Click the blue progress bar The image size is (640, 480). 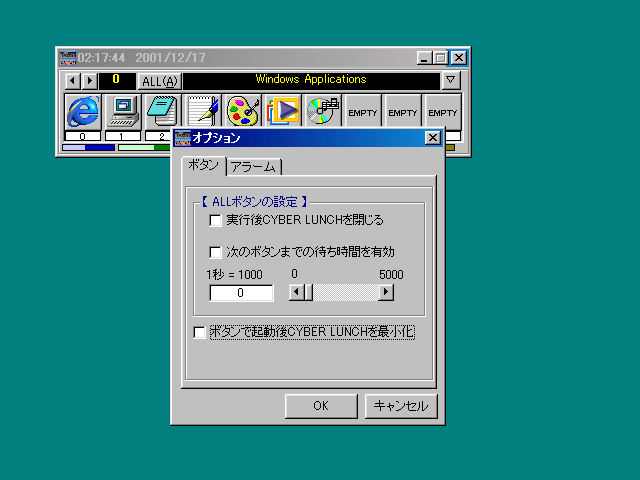88,147
